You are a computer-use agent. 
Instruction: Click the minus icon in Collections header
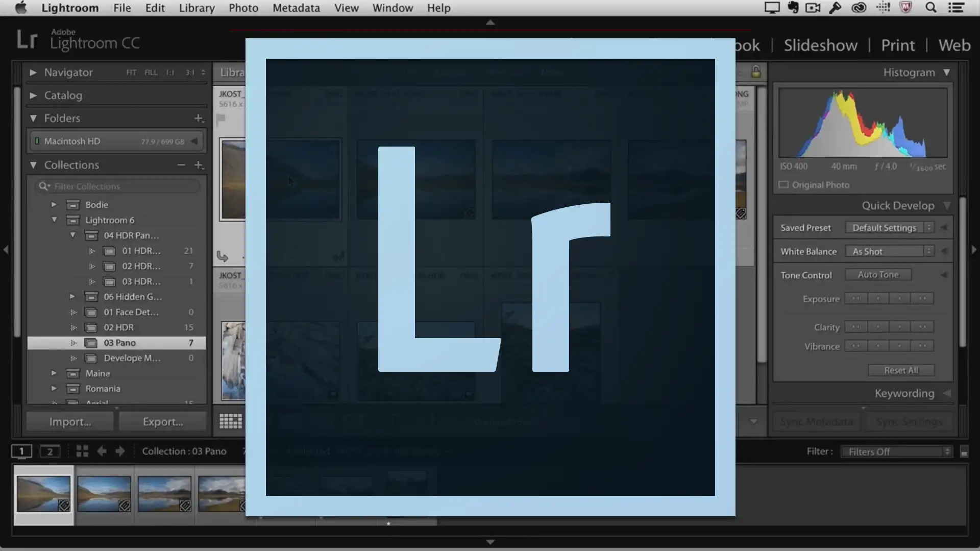point(181,165)
